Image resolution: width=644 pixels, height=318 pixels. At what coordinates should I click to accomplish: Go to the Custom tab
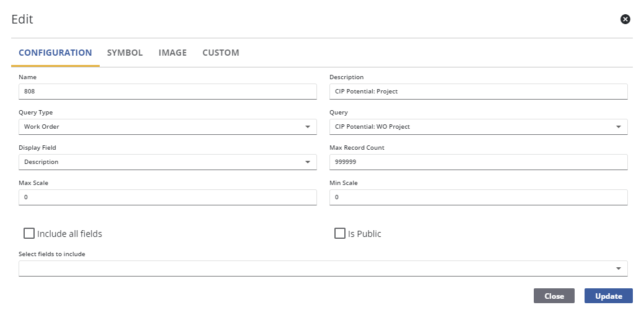point(220,53)
